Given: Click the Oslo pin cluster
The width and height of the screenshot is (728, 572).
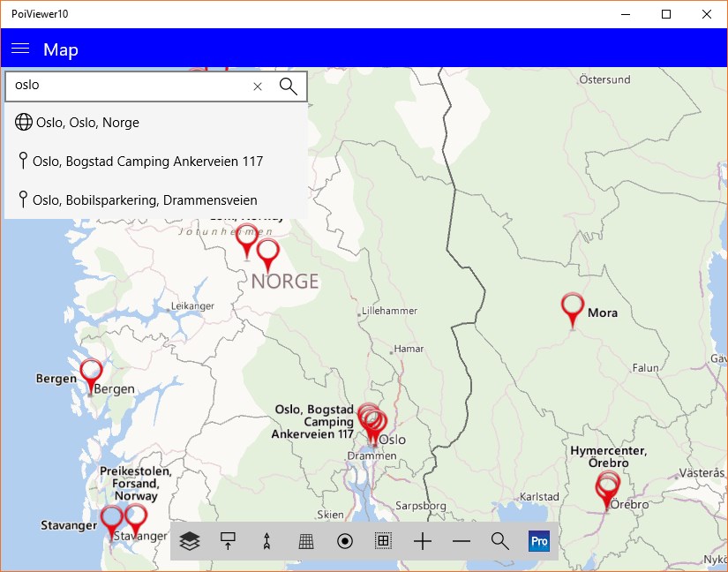Looking at the screenshot, I should click(x=372, y=425).
